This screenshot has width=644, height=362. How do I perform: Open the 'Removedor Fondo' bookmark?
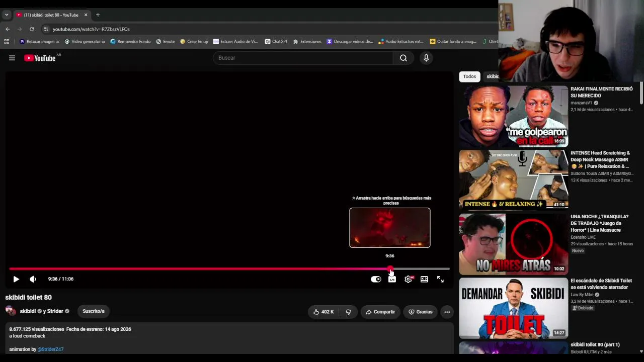(x=130, y=42)
